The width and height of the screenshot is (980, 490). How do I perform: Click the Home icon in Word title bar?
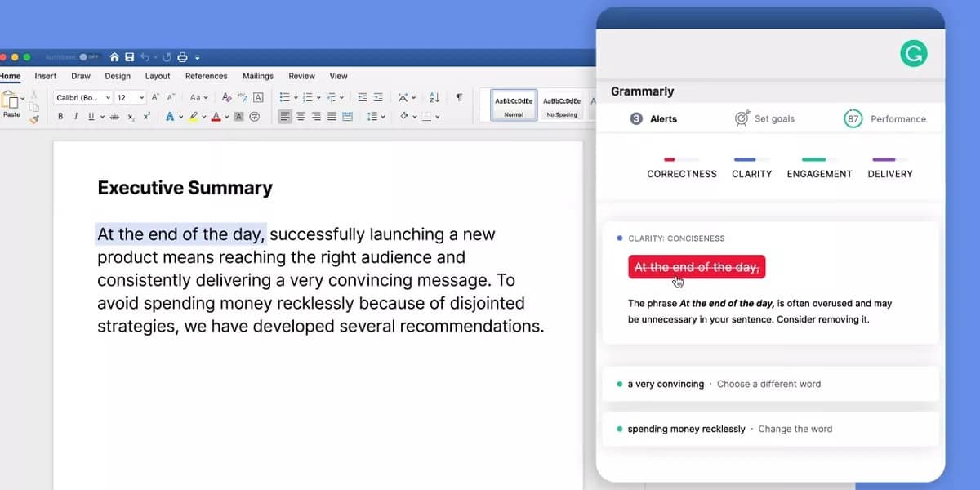114,57
